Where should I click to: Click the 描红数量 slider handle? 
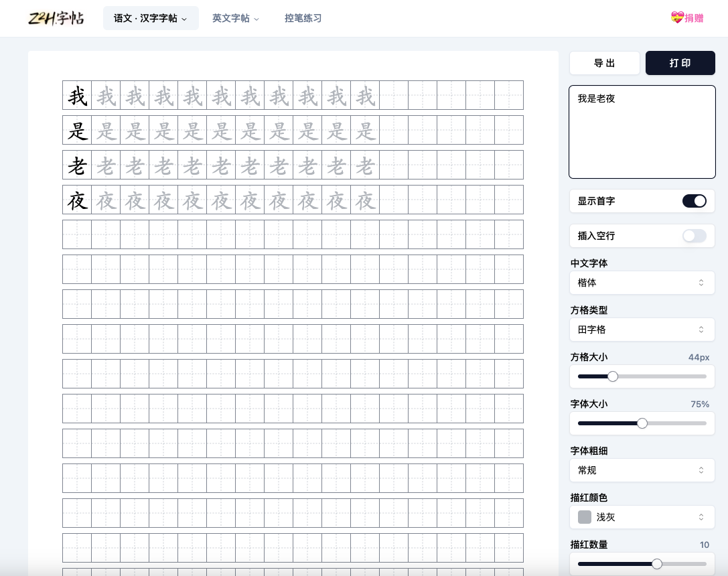tap(657, 564)
